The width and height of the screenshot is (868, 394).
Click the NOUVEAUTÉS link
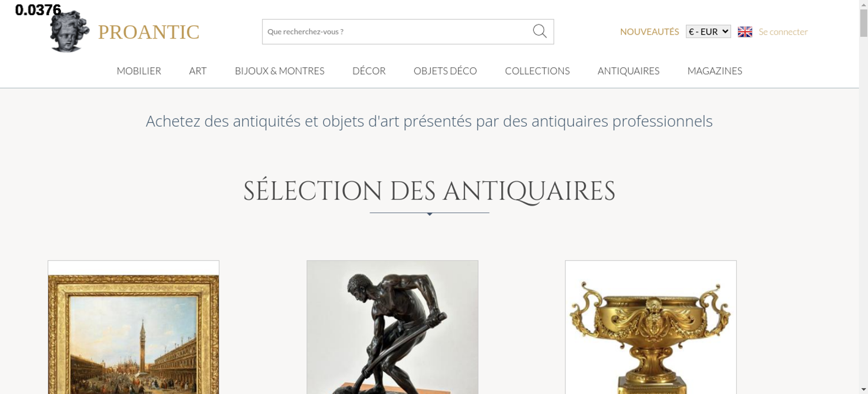(x=649, y=32)
